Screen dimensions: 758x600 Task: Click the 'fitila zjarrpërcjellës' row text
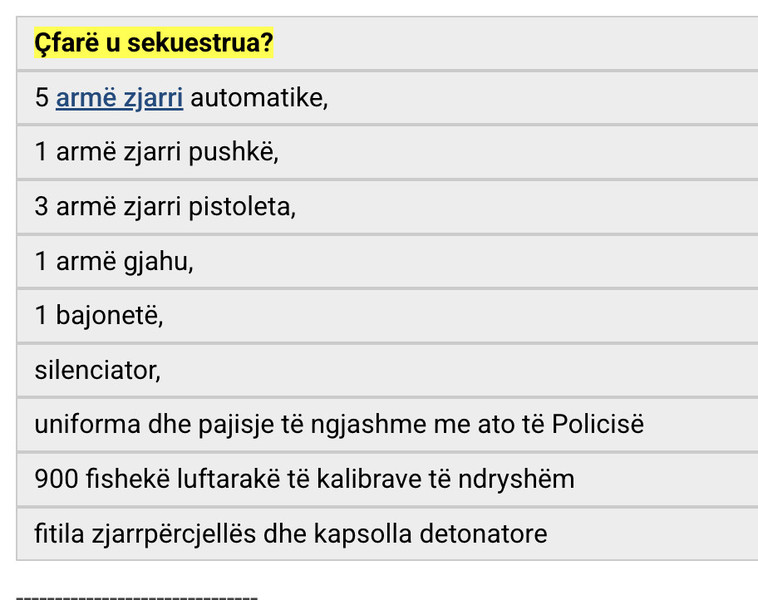291,534
